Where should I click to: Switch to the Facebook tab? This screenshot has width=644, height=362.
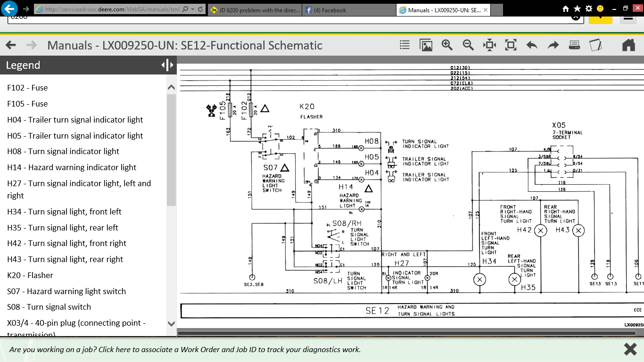[x=348, y=10]
